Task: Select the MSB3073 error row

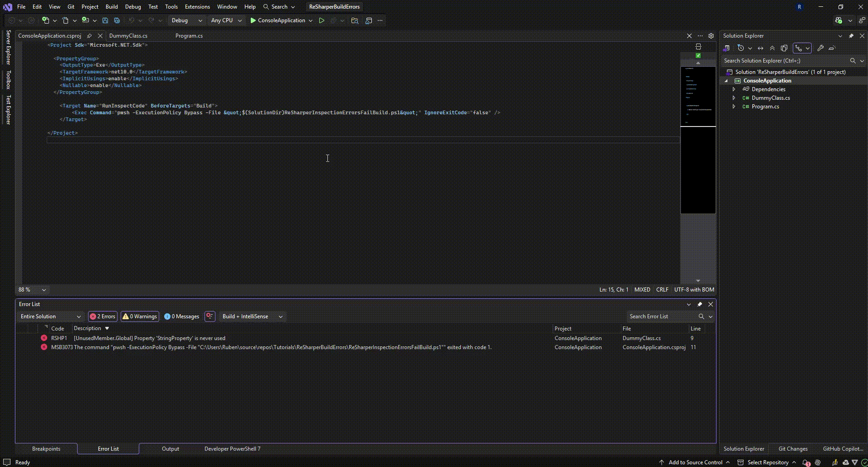Action: tap(365, 347)
